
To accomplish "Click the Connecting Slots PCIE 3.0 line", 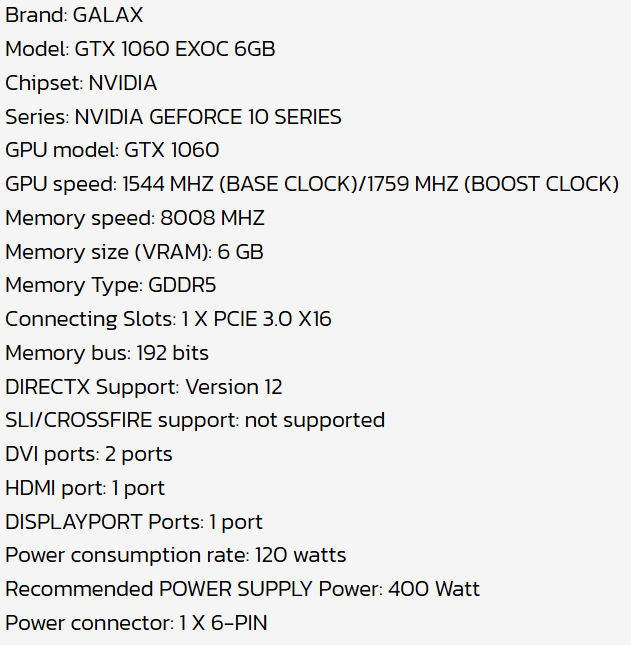I will pos(168,320).
